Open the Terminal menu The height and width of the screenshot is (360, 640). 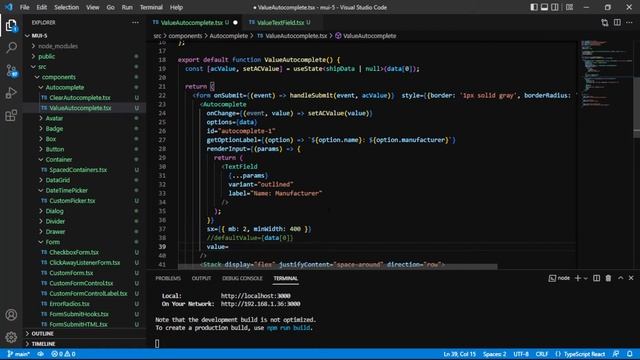(151, 7)
